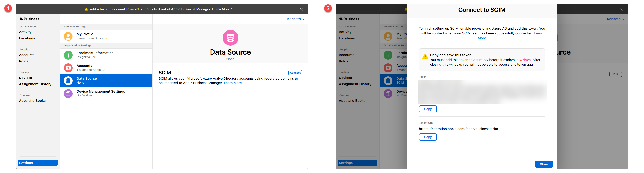Screen dimensions: 644x173
Task: Dismiss the backup account banner in left screenshot
Action: point(301,9)
